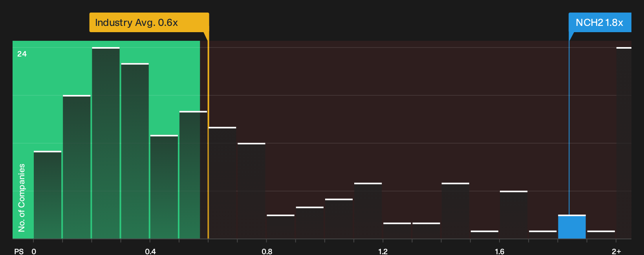Click the tallest green bar reaching 24
The width and height of the screenshot is (644, 255).
coord(106,143)
